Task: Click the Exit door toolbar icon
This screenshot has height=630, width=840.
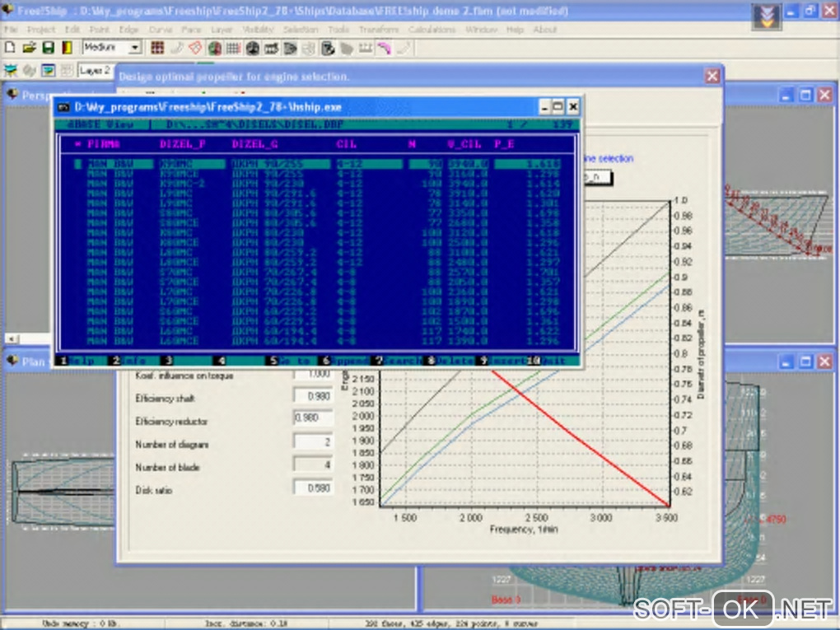Action: [66, 48]
